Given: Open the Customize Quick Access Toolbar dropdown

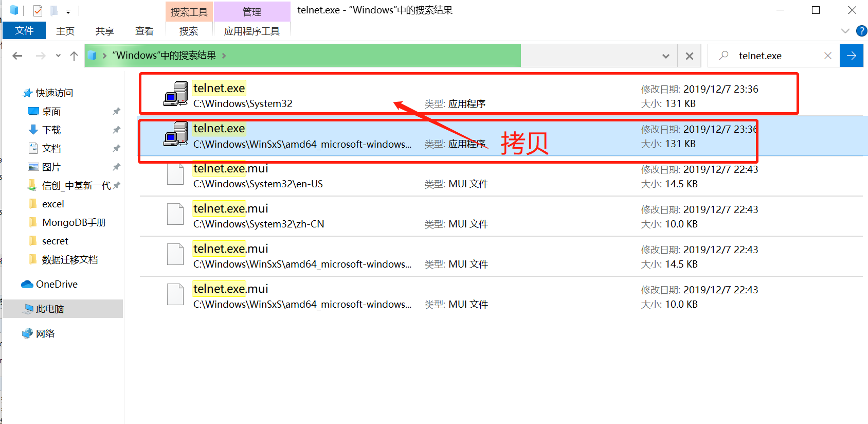Looking at the screenshot, I should click(68, 11).
